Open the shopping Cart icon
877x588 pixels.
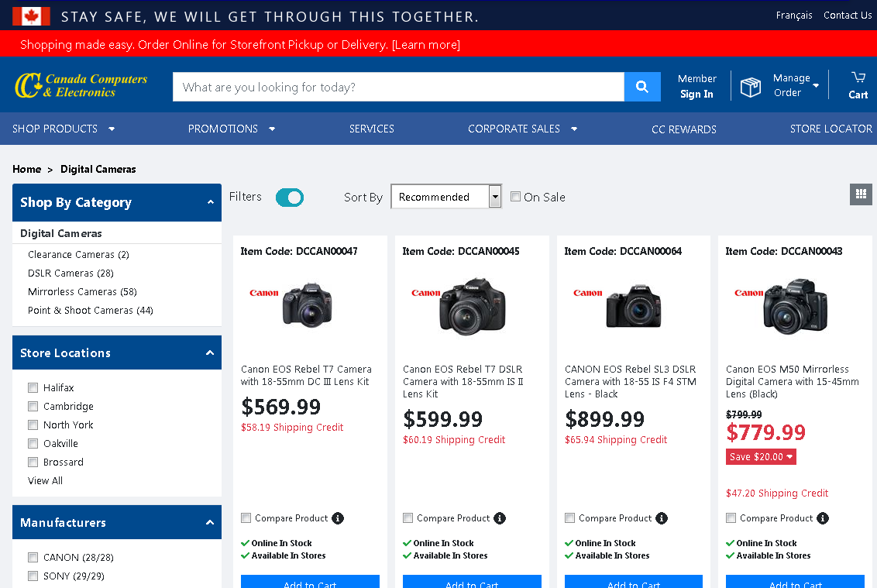tap(858, 85)
